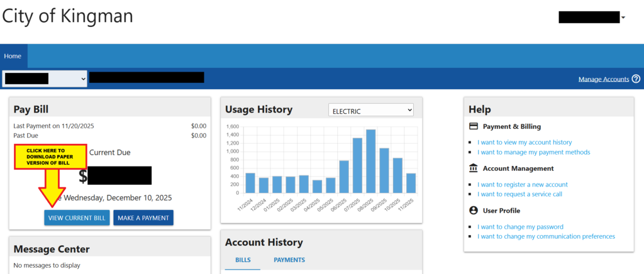Click the City of Kingman title

(x=67, y=16)
